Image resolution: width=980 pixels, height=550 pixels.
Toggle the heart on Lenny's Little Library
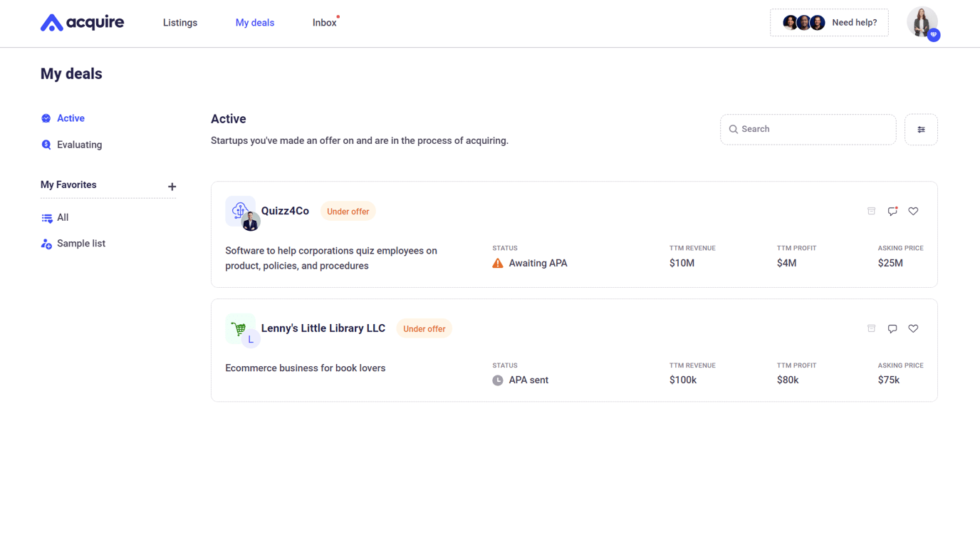(913, 328)
